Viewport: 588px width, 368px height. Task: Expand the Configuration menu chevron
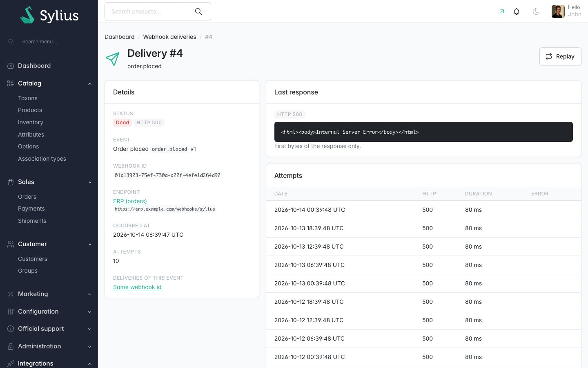(x=90, y=312)
